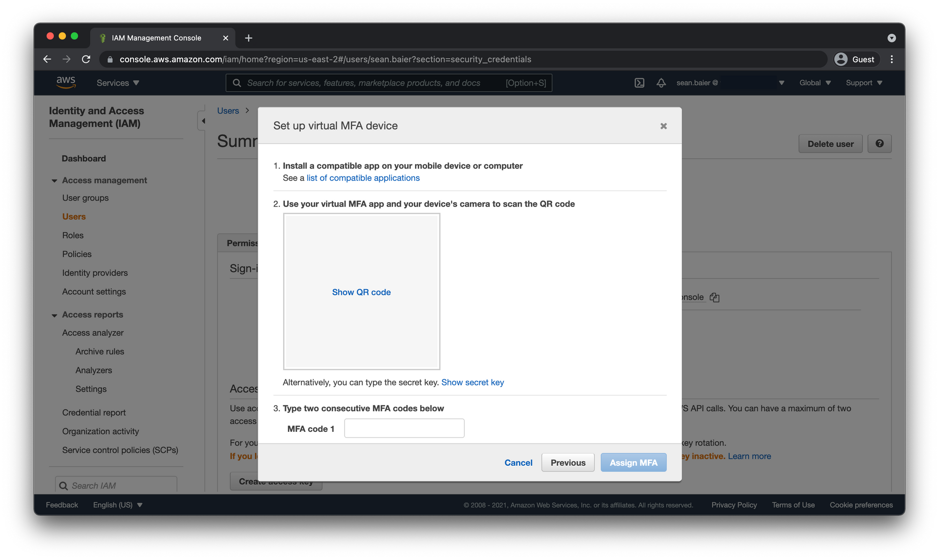Collapse the Access management section
Screen dimensions: 939x560
pyautogui.click(x=54, y=181)
